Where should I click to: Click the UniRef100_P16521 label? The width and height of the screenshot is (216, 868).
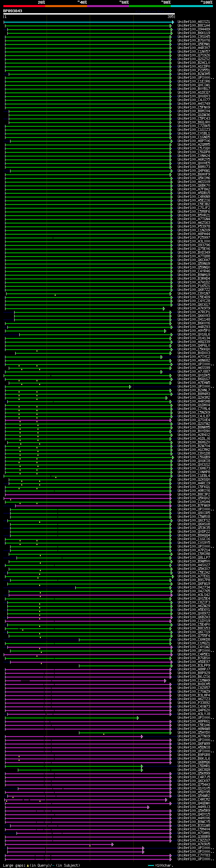point(194,286)
